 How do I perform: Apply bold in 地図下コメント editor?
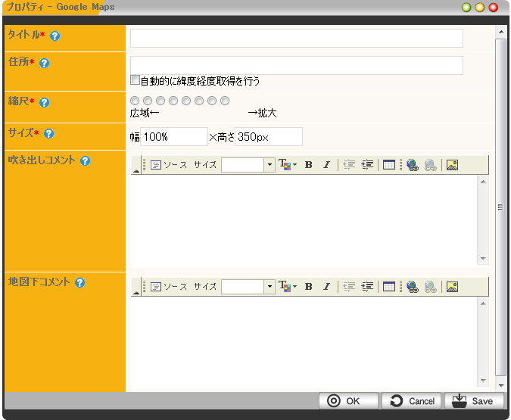click(308, 287)
